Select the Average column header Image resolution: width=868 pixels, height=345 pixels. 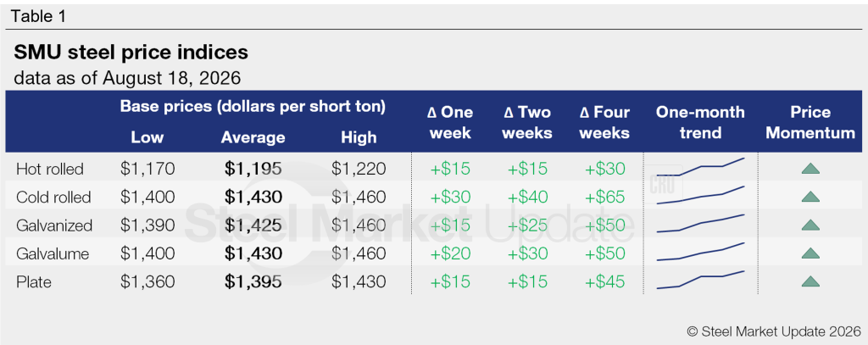point(253,137)
